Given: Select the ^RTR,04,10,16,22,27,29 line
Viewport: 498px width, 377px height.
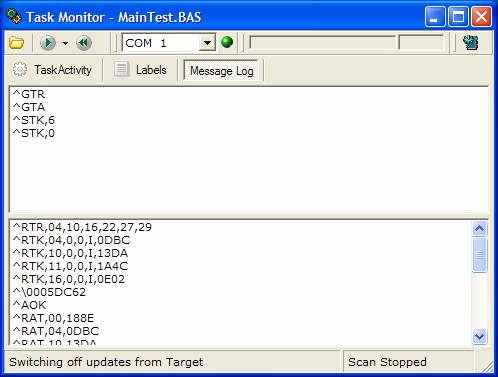Looking at the screenshot, I should 82,227.
